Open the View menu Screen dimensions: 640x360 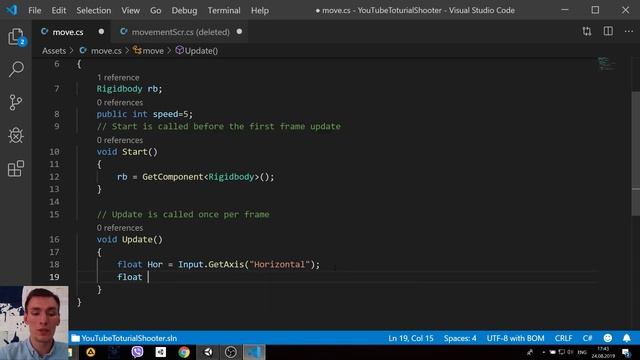click(130, 10)
